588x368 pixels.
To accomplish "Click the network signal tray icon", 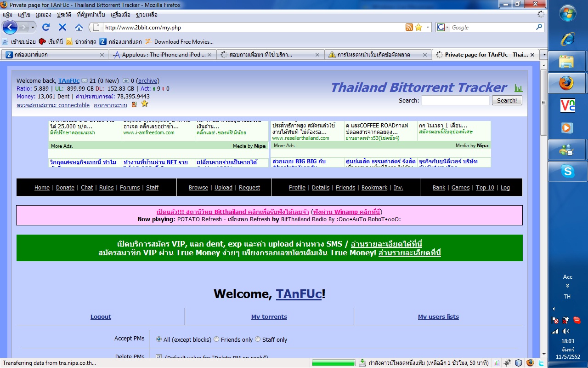I will tap(555, 331).
